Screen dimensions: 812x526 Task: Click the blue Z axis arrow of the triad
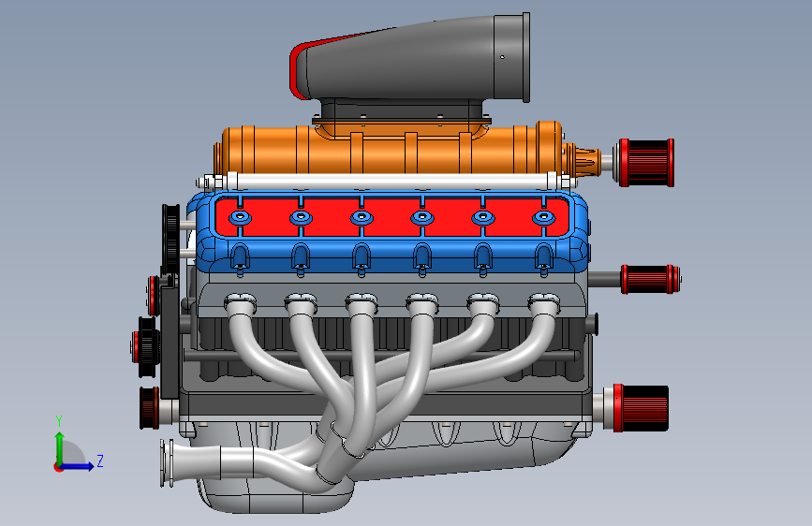(x=79, y=466)
